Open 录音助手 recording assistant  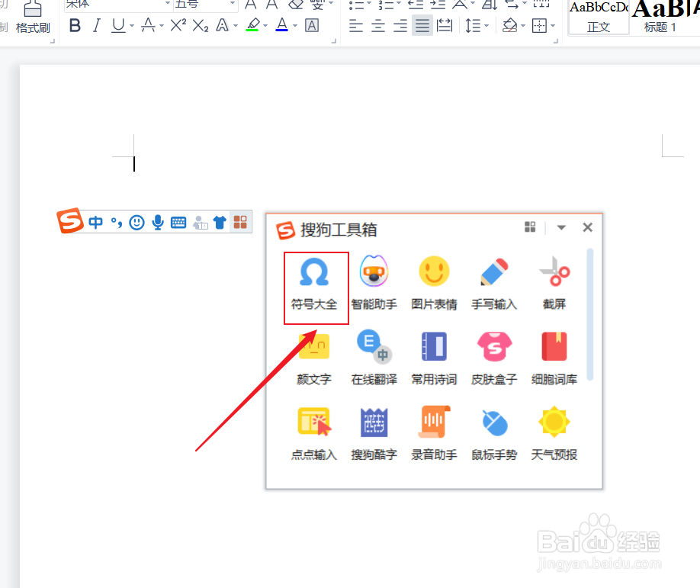434,434
